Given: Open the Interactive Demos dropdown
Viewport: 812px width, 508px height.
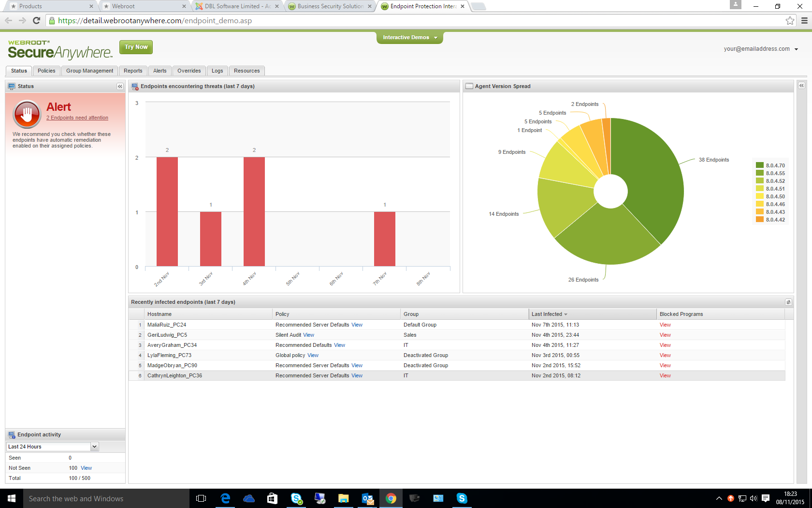Looking at the screenshot, I should pyautogui.click(x=410, y=37).
